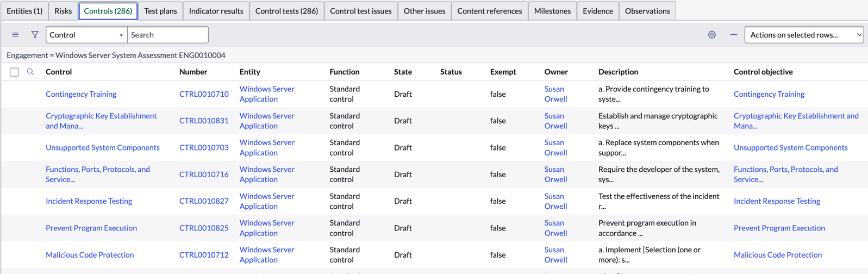Switch to the Evidence tab
Screen dimensions: 868x274
(x=598, y=11)
